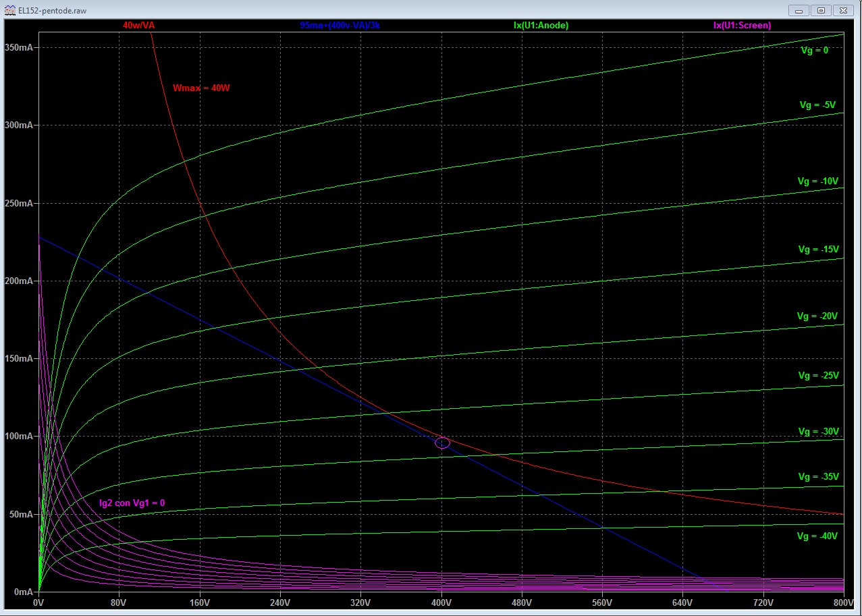Click the LTspice window icon in title bar
The image size is (862, 616).
coord(9,11)
